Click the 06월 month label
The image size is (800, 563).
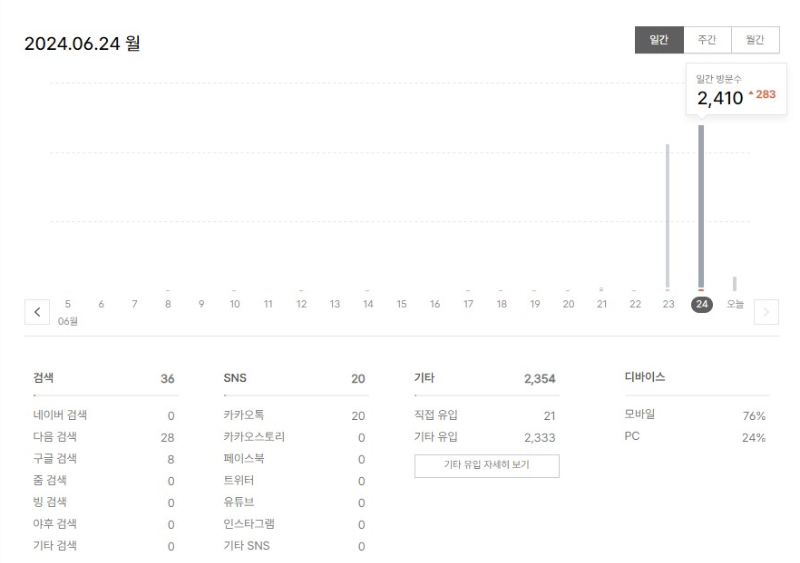[x=68, y=322]
